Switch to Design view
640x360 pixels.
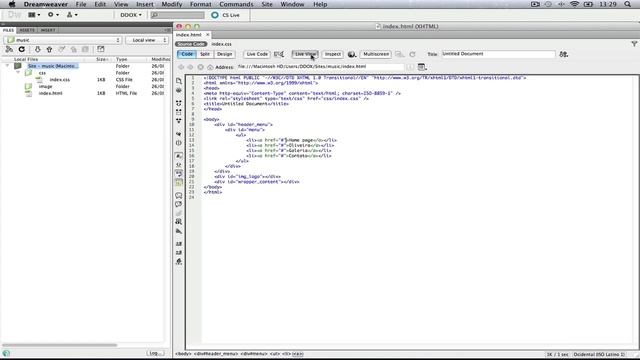(224, 54)
